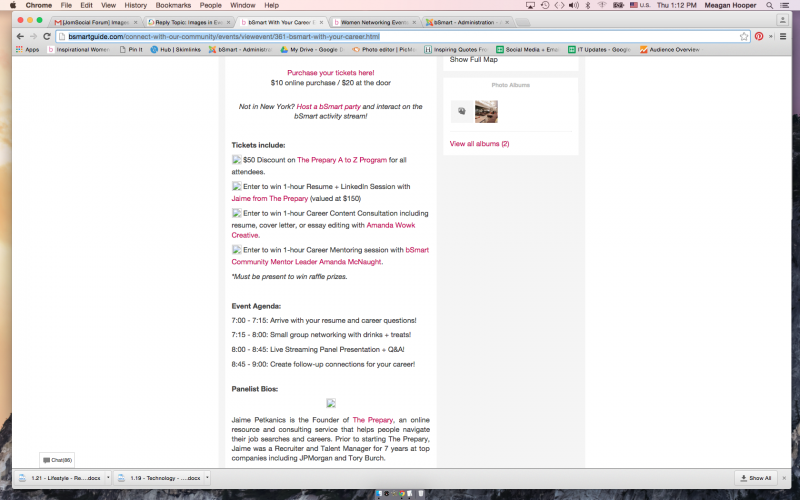Open the My Drive - Google bookmark
This screenshot has width=800, height=500.
(x=312, y=49)
